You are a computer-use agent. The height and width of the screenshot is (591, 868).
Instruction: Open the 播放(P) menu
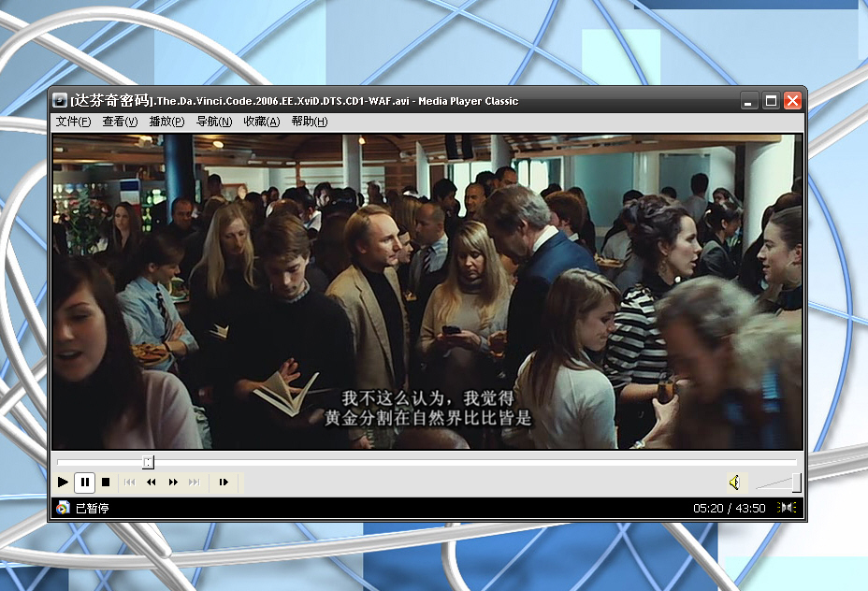point(166,122)
